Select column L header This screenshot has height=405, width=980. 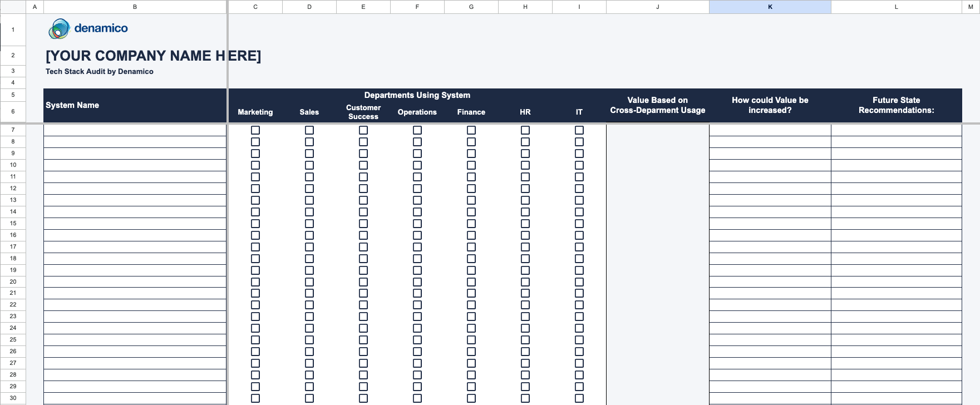point(897,7)
